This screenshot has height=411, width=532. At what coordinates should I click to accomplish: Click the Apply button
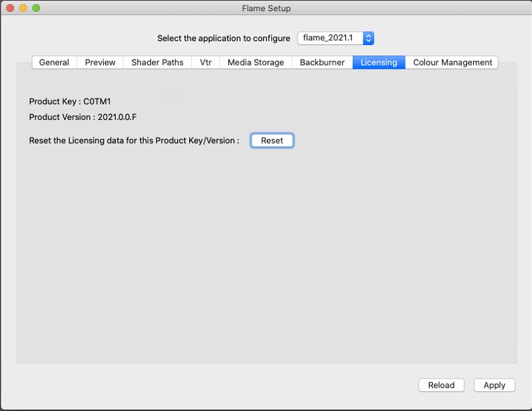point(494,385)
